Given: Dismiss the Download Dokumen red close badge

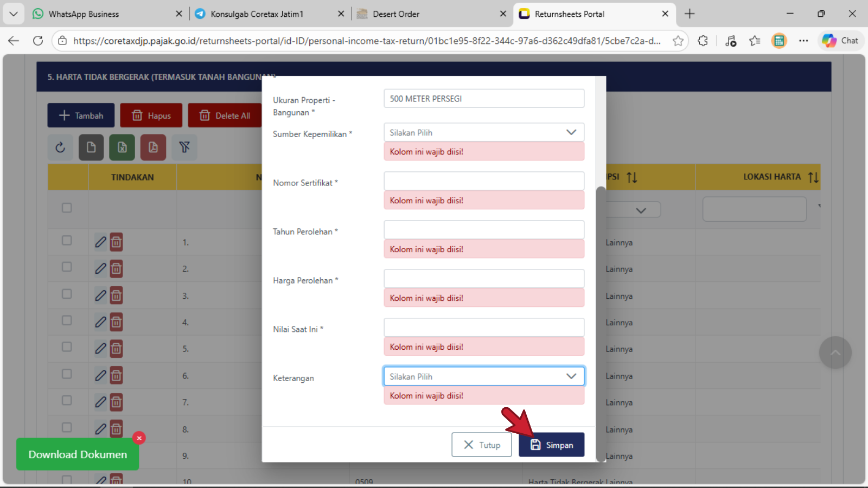Looking at the screenshot, I should pos(139,438).
